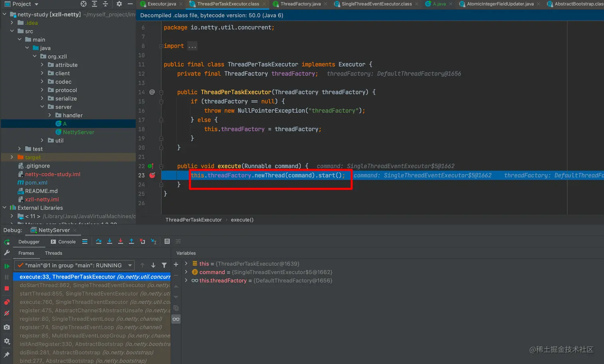The image size is (604, 364).
Task: Select register:475 AbstractUnsafe stack frame
Action: [x=92, y=310]
